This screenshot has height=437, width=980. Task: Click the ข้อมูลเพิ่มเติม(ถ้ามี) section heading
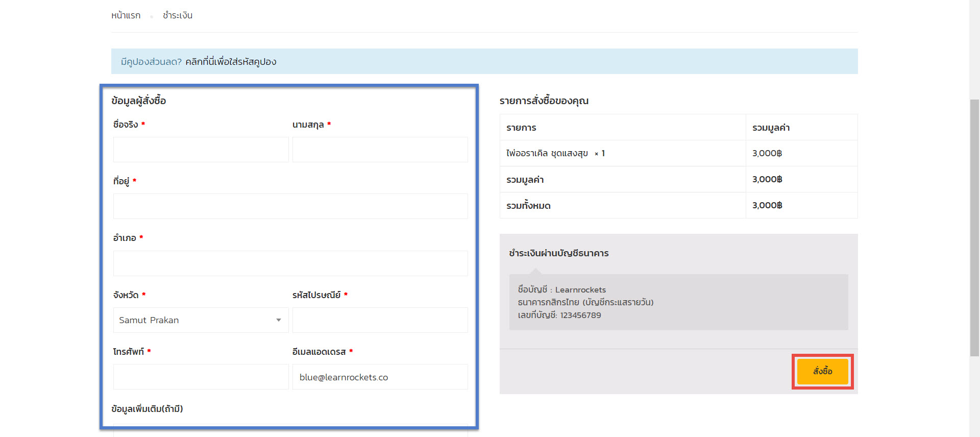147,409
